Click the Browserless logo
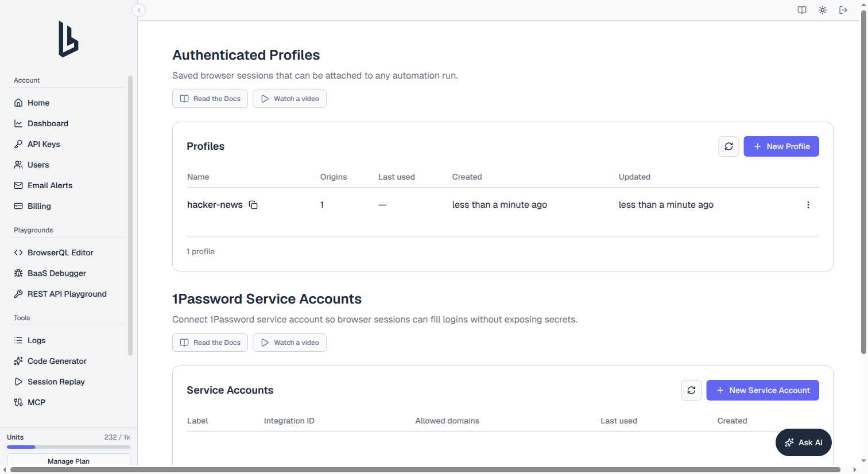The width and height of the screenshot is (868, 474). click(x=68, y=39)
